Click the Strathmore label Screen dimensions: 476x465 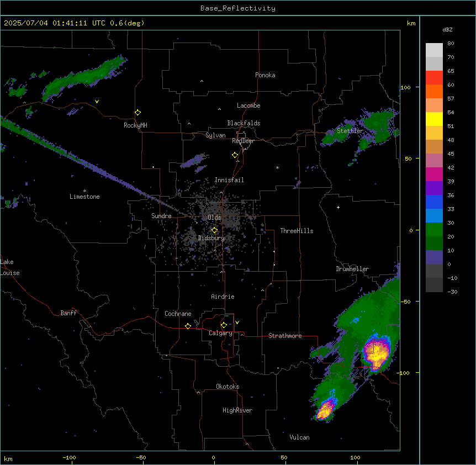285,336
